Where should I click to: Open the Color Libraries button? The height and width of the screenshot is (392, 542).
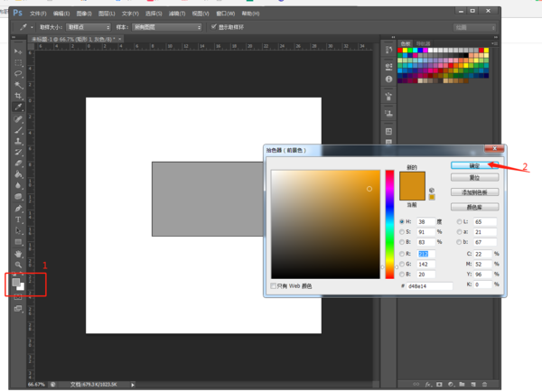click(x=474, y=207)
